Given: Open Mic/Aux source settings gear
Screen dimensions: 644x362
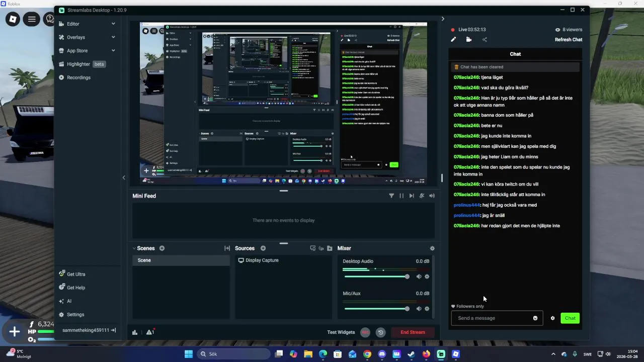Looking at the screenshot, I should (427, 309).
